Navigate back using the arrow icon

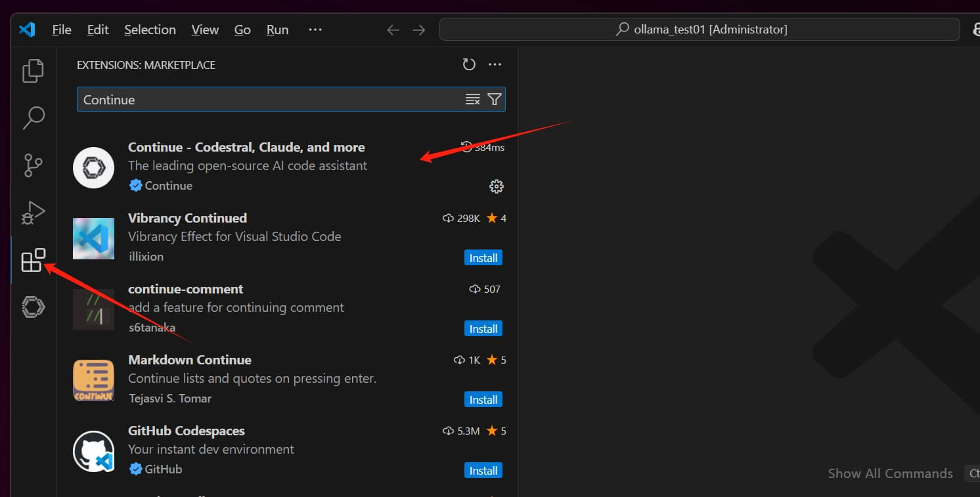[x=392, y=30]
